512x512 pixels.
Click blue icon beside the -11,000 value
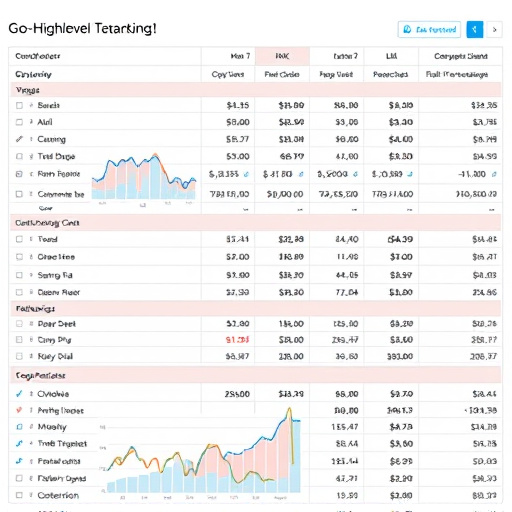[x=494, y=174]
